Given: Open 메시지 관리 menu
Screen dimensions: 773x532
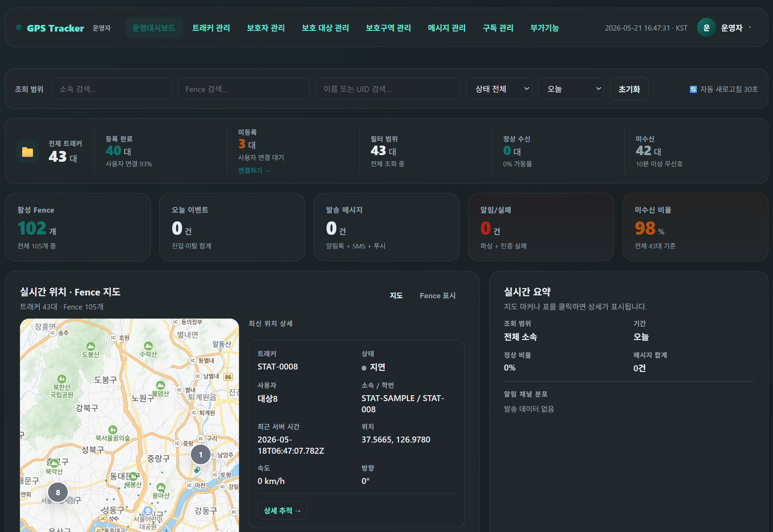Looking at the screenshot, I should (x=447, y=28).
